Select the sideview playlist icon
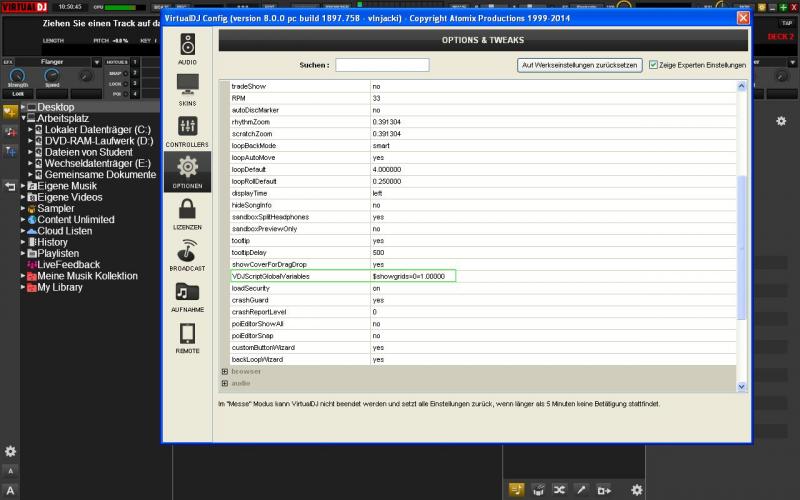 516,490
